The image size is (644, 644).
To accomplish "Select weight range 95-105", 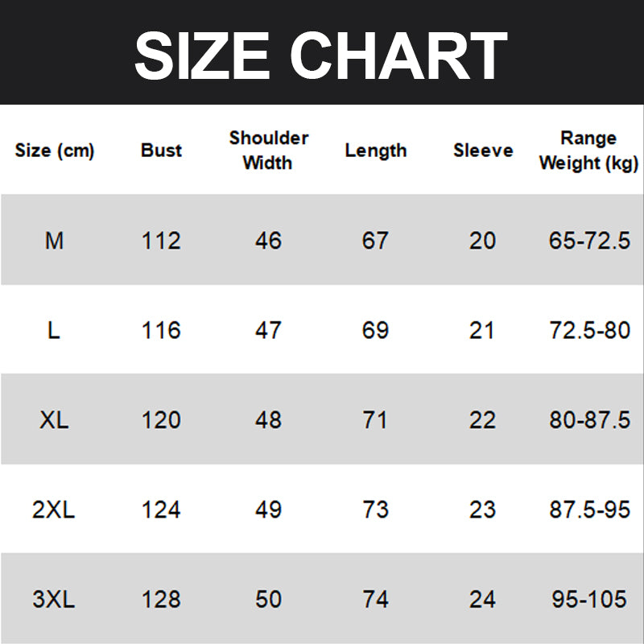I will point(589,600).
